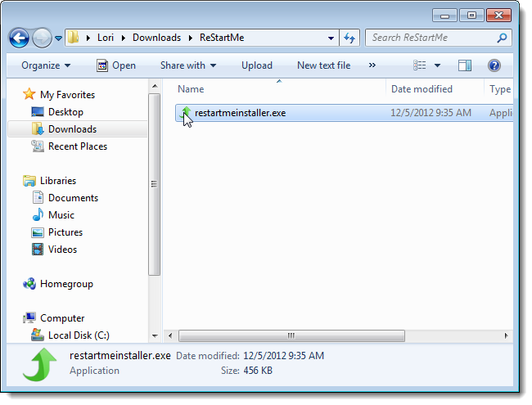Click the folder icon in the address bar
Screen dimensions: 532x405
pyautogui.click(x=73, y=37)
